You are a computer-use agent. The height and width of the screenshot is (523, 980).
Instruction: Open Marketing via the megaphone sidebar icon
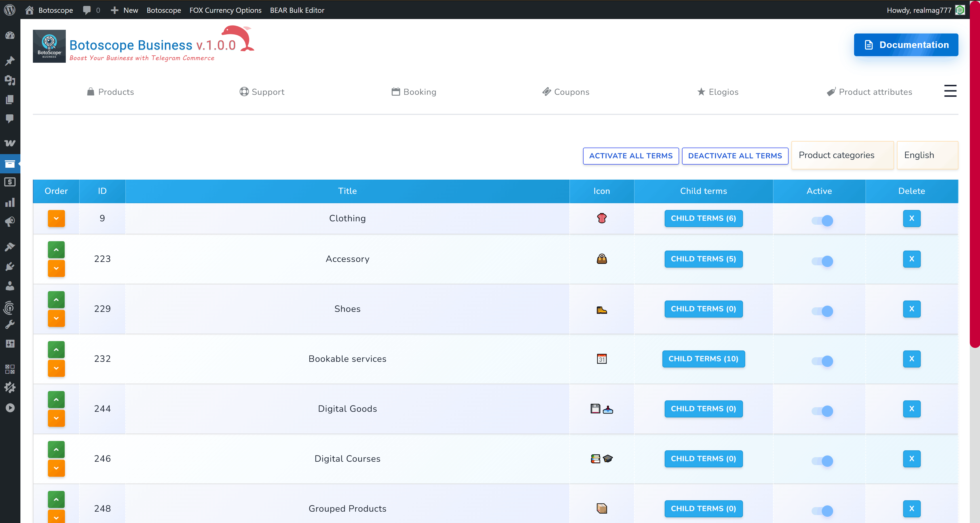[10, 222]
